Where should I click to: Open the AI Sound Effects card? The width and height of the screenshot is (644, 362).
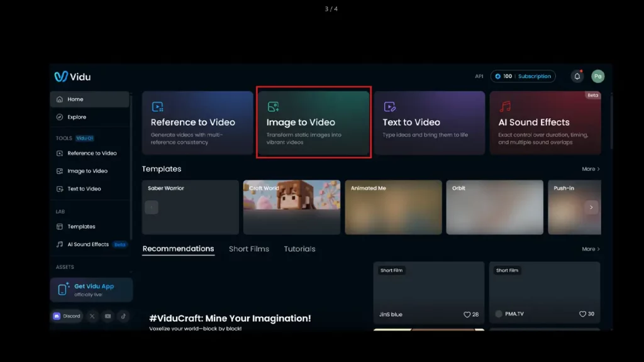click(x=545, y=123)
